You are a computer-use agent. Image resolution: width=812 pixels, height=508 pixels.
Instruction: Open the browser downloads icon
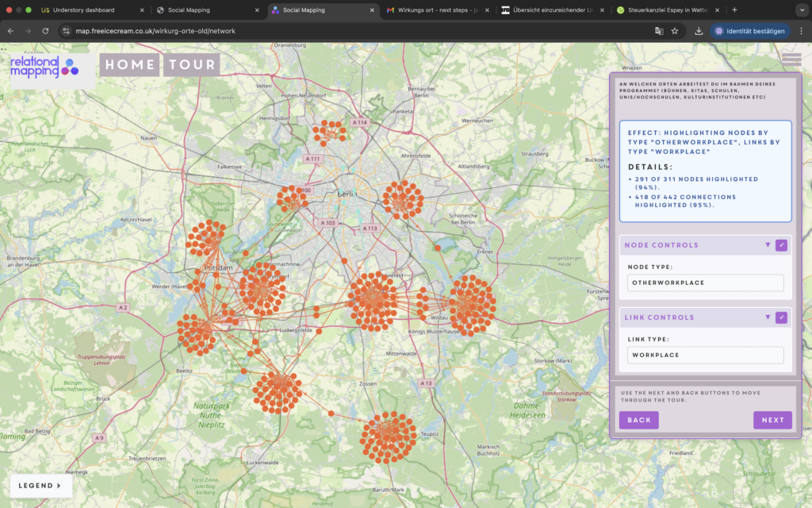pyautogui.click(x=699, y=31)
